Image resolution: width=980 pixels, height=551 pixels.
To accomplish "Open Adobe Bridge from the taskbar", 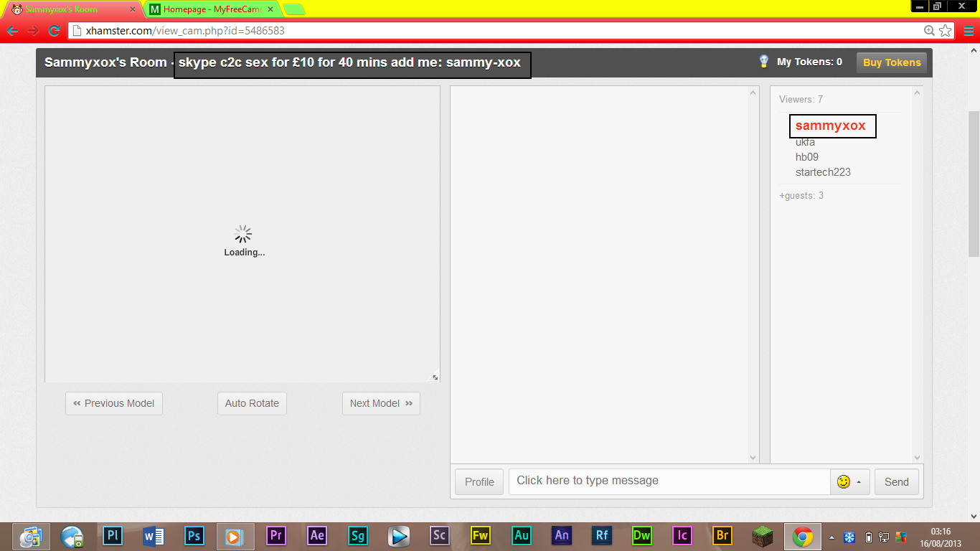I will (x=722, y=535).
